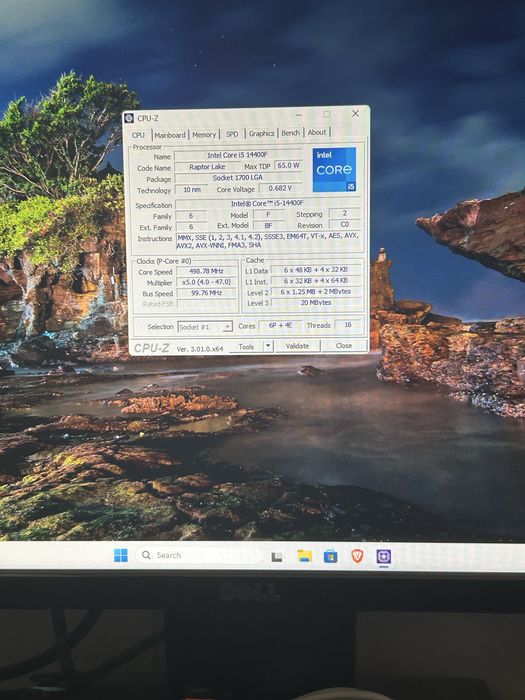Click the CPU-Z taskbar icon
Viewport: 525px width, 700px height.
click(x=383, y=557)
